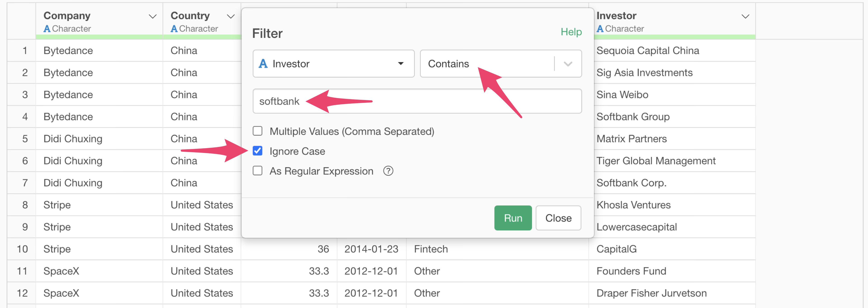Click United States in row 9
The width and height of the screenshot is (868, 308).
(202, 227)
